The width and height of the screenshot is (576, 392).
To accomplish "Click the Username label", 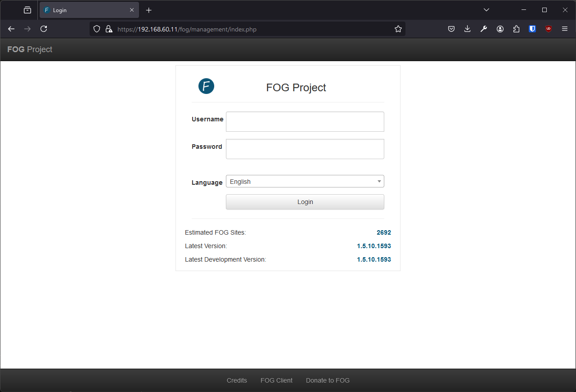I will 207,119.
